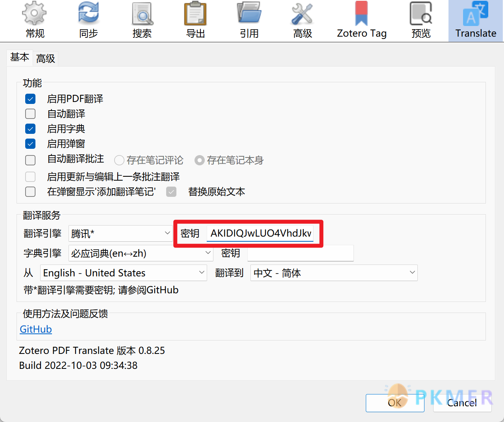504x422 pixels.
Task: Select the 存在笔记评论 radio button
Action: 119,160
